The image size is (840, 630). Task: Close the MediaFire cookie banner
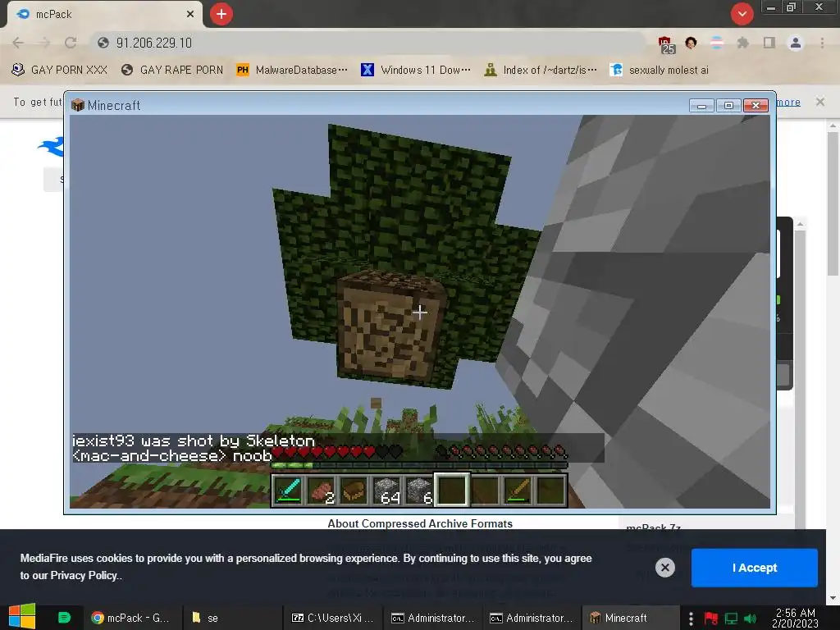pos(664,568)
